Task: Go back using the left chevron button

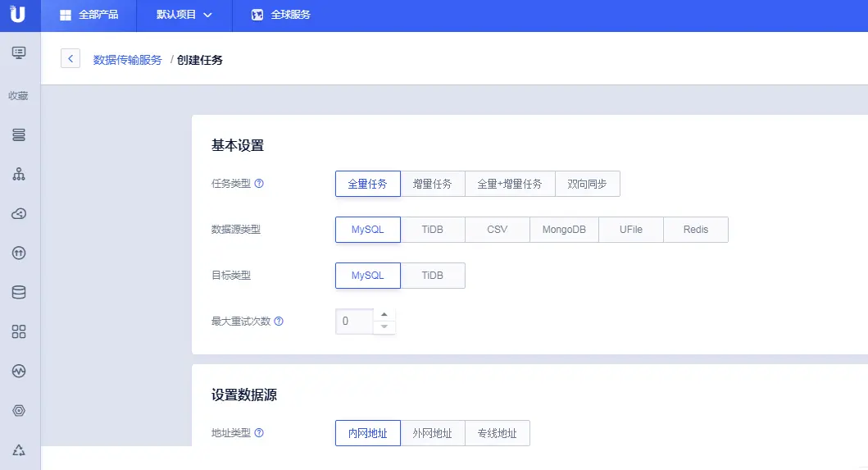Action: [x=70, y=59]
